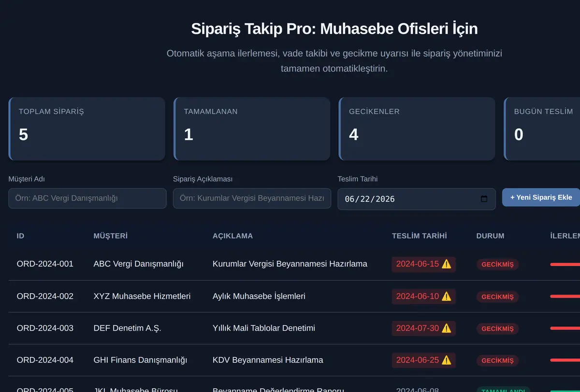Click GECİKMİŞ status badge for ORD-2024-003
The image size is (580, 392).
497,329
